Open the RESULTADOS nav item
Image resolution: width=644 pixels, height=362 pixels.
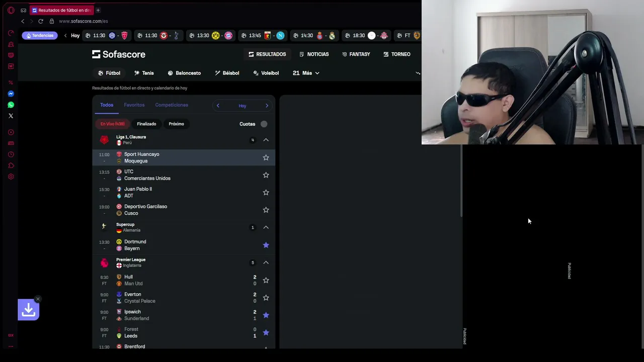point(267,54)
